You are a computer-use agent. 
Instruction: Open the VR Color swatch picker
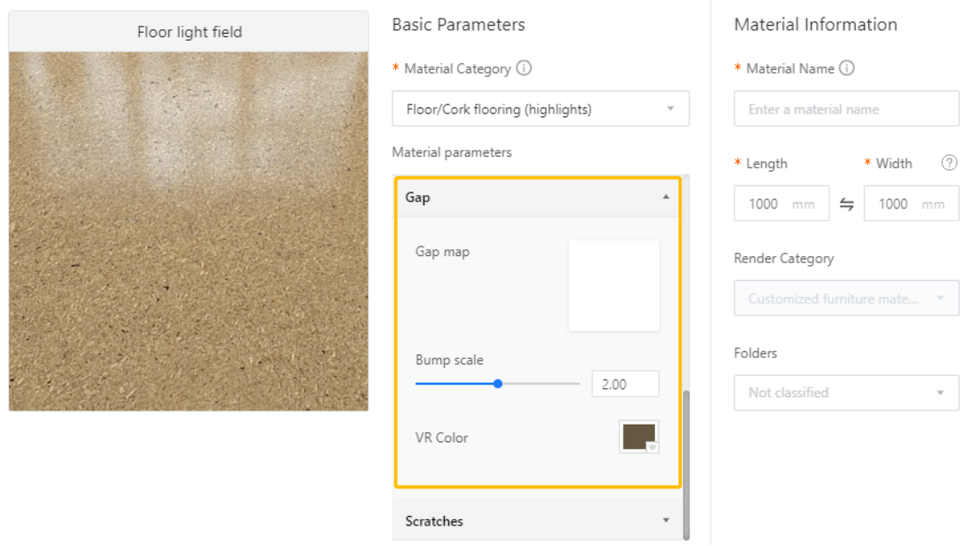pos(639,437)
